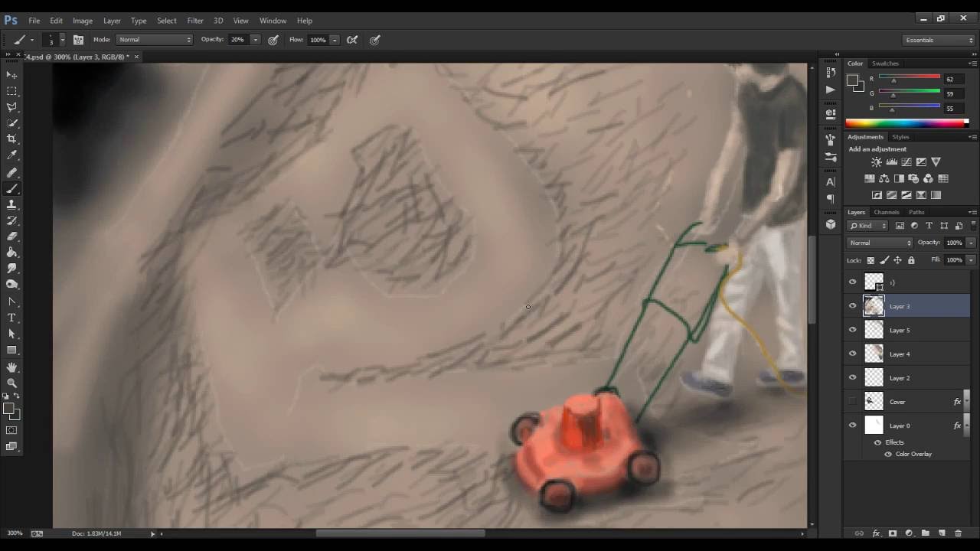Hide Layer 5 visibility eye
Viewport: 980px width, 551px height.
click(853, 330)
